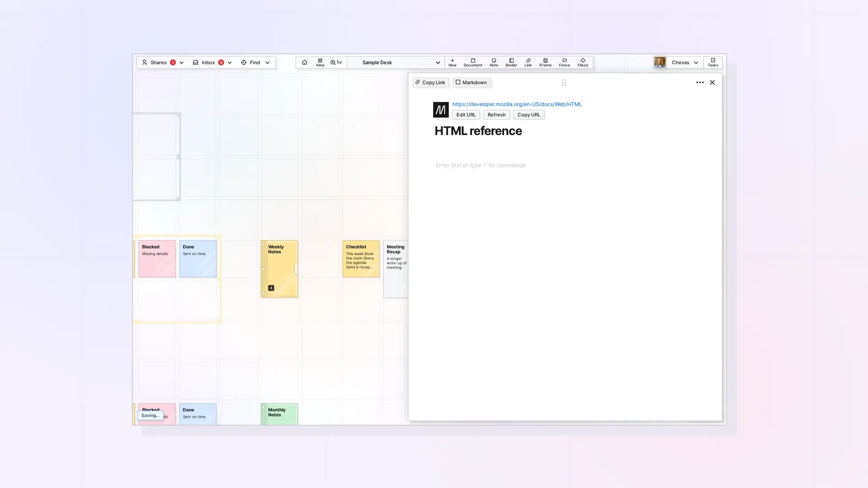Viewport: 868px width, 488px height.
Task: Select the Meeting Recap note card
Action: tap(396, 269)
